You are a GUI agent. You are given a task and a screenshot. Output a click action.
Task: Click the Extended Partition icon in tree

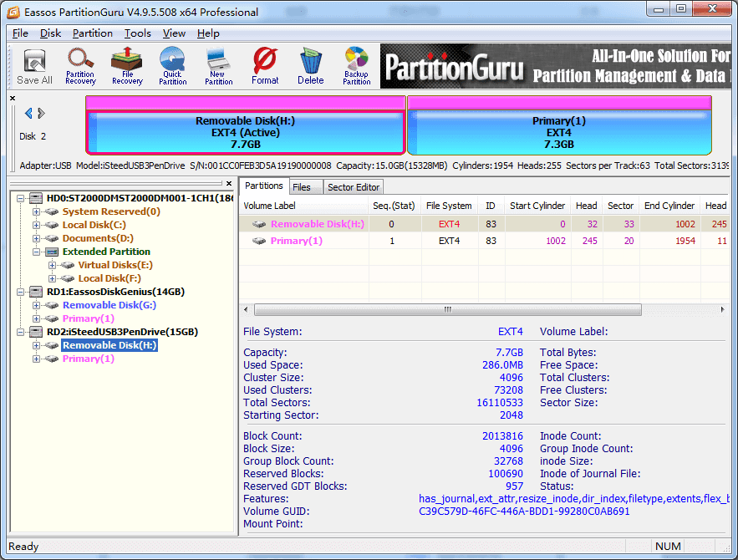tap(52, 252)
